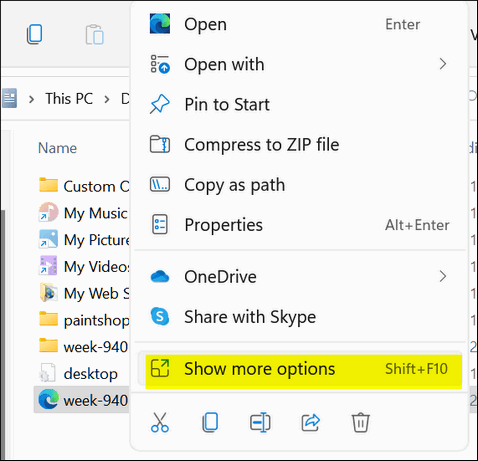This screenshot has height=461, width=478.
Task: Click the Paste icon in Explorer toolbar
Action: pyautogui.click(x=95, y=34)
